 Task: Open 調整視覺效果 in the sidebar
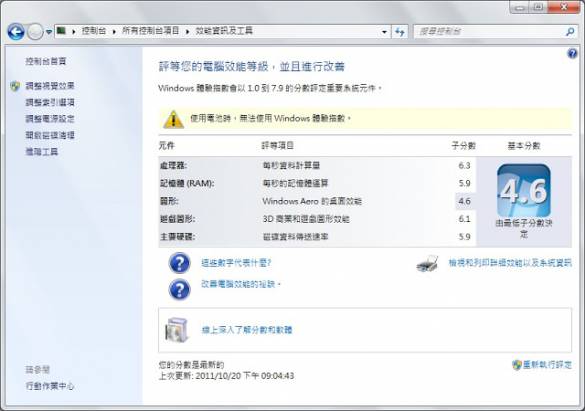(50, 86)
